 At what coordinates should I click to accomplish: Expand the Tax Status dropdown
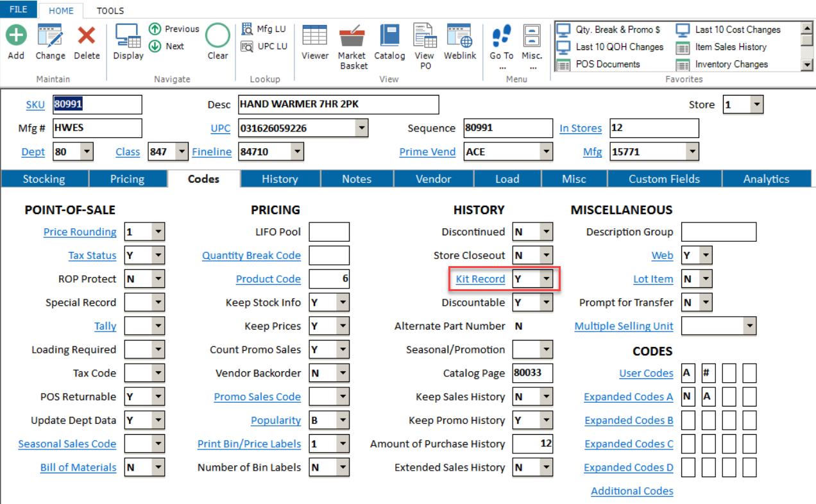coord(158,255)
